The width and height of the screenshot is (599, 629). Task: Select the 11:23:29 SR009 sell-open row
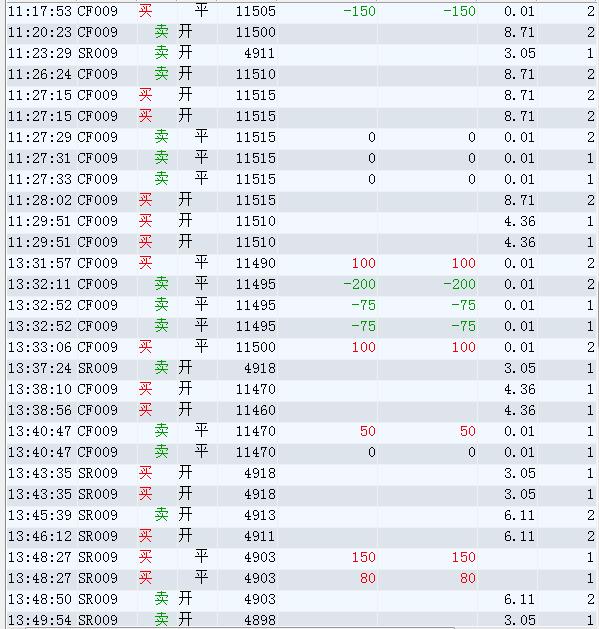pos(301,53)
